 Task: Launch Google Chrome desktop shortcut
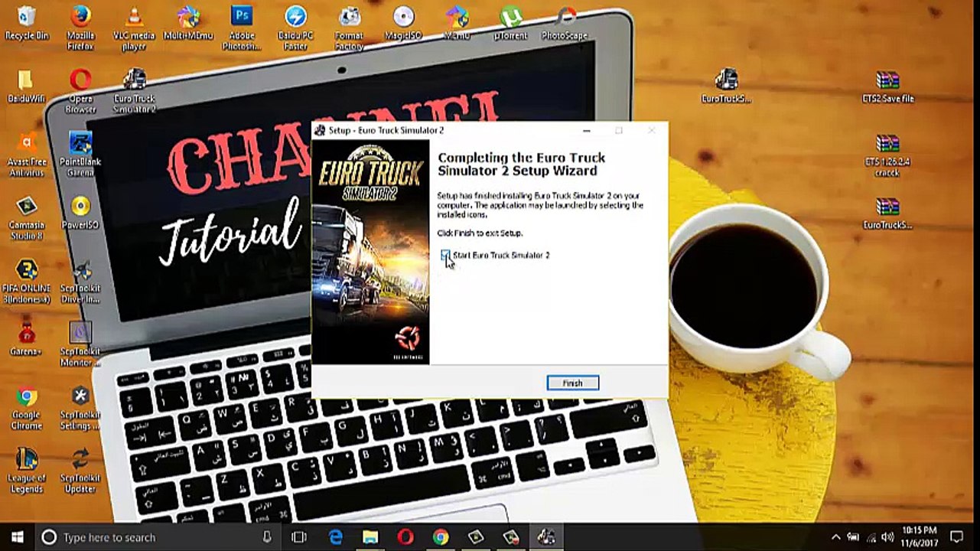[x=27, y=407]
